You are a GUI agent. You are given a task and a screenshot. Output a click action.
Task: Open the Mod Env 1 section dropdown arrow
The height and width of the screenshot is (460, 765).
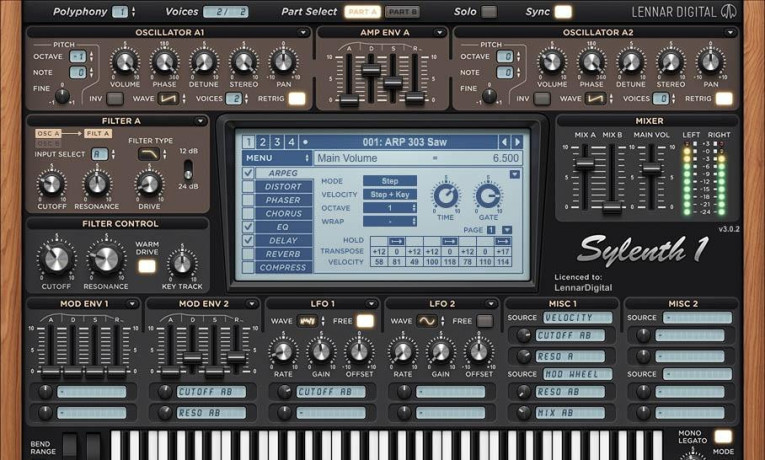pos(132,304)
